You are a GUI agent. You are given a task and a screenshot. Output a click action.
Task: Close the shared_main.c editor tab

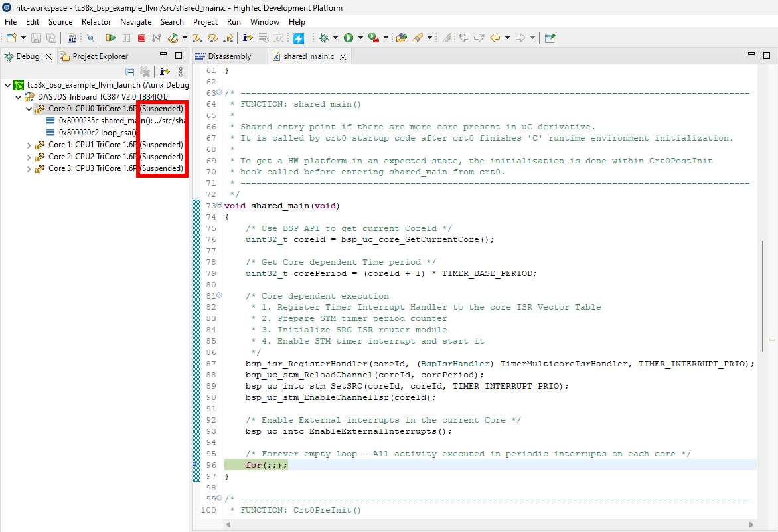(343, 57)
